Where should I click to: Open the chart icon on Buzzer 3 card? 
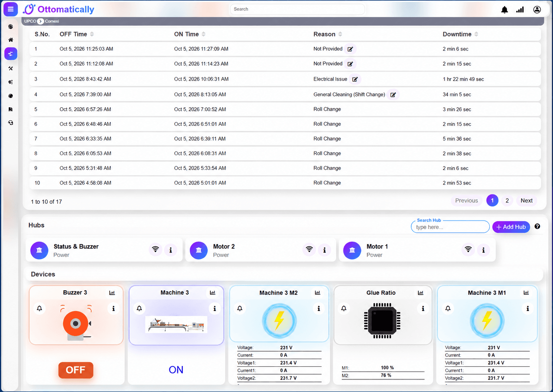[112, 293]
